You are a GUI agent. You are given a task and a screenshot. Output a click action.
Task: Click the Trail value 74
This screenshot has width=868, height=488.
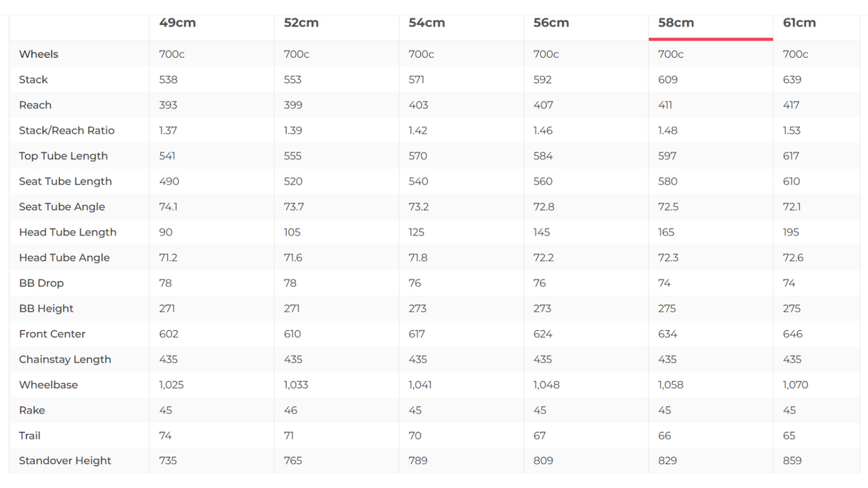click(165, 435)
